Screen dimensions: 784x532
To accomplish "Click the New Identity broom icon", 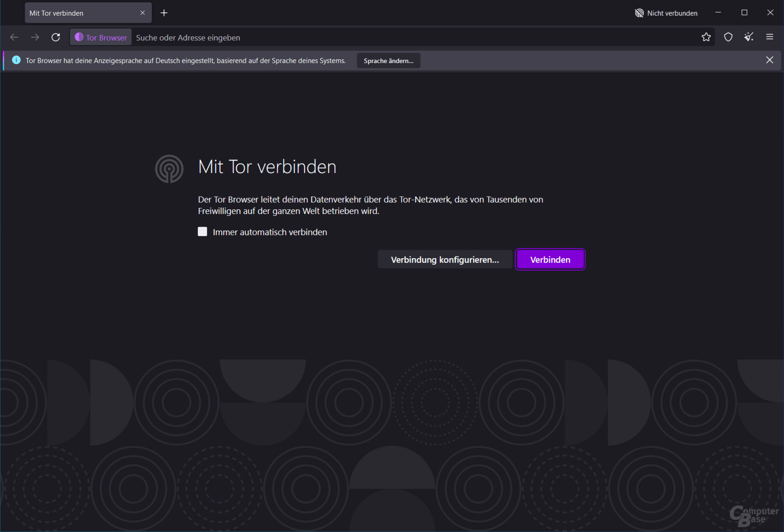I will 749,37.
